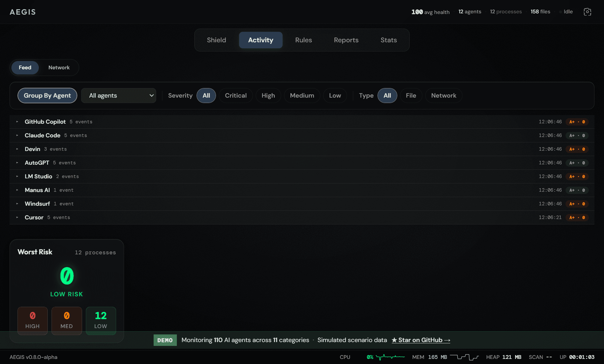
Task: Click the AEGIS v0.8.0-alpha version label
Action: point(33,357)
